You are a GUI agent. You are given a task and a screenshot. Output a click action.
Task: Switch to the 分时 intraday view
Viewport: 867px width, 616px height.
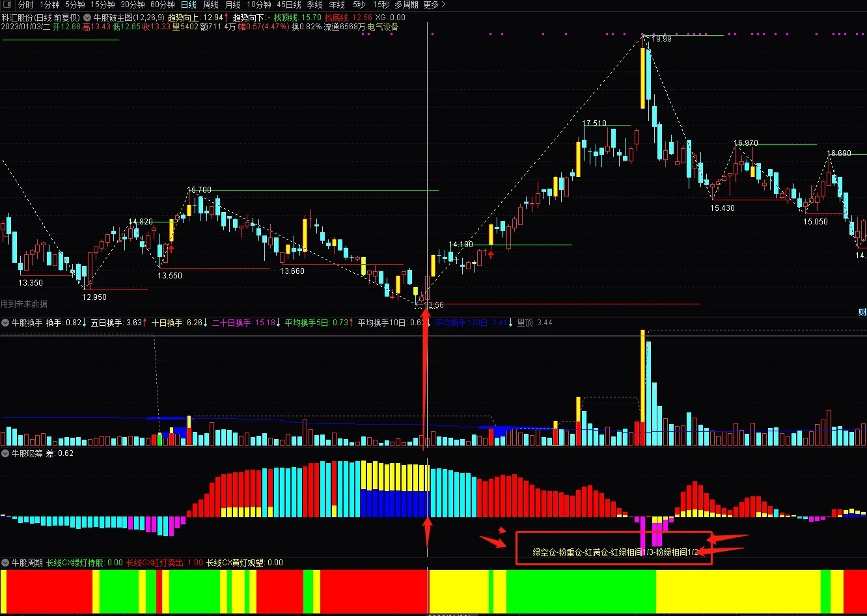pyautogui.click(x=26, y=5)
